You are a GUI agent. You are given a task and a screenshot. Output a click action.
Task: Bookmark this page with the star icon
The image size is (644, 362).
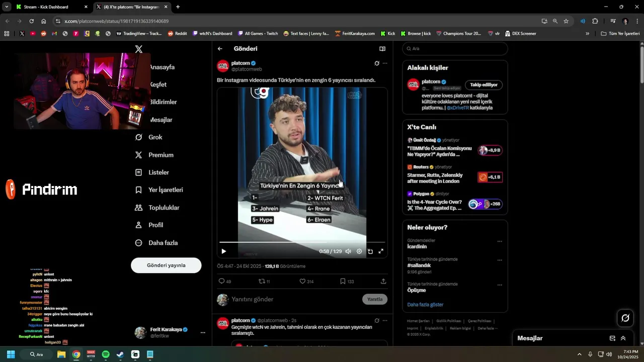[566, 21]
